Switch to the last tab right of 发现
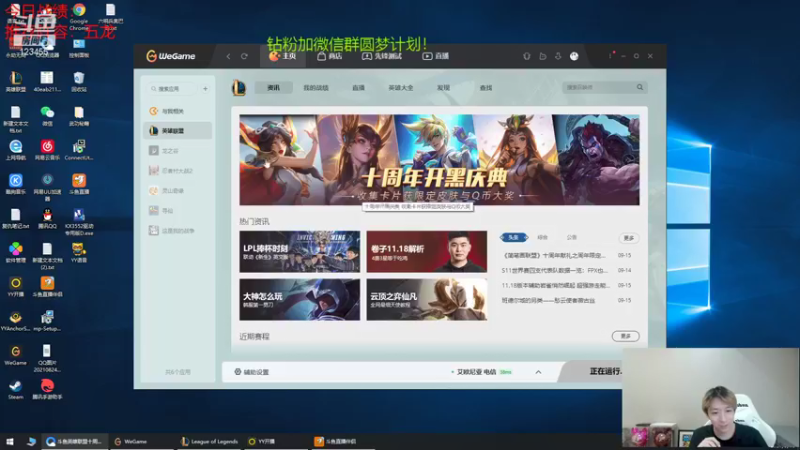The height and width of the screenshot is (450, 800). [x=486, y=88]
